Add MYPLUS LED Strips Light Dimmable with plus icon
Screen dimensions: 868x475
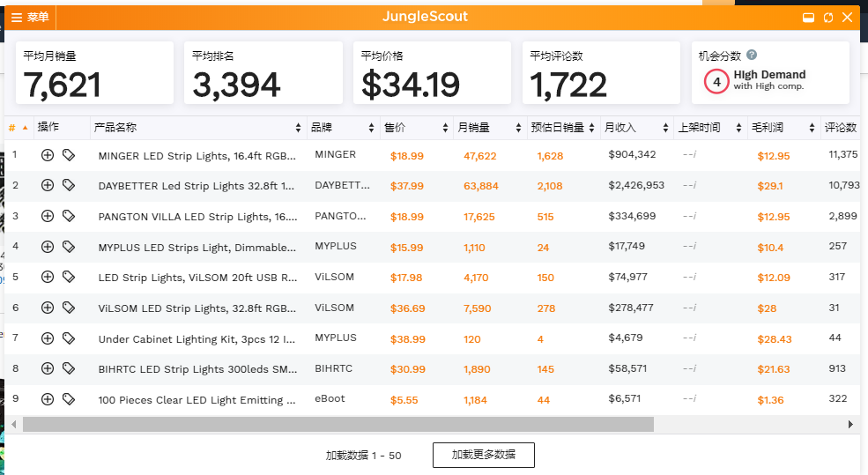point(48,247)
